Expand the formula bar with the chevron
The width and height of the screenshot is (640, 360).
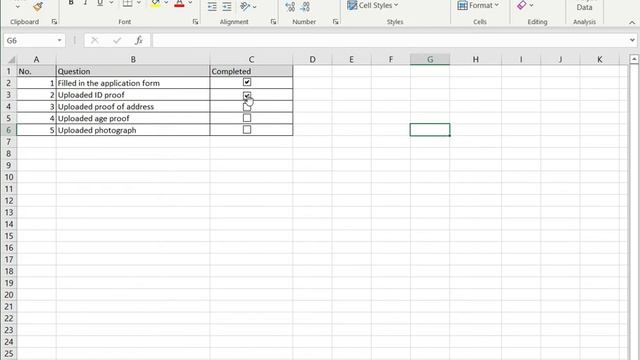(x=632, y=40)
